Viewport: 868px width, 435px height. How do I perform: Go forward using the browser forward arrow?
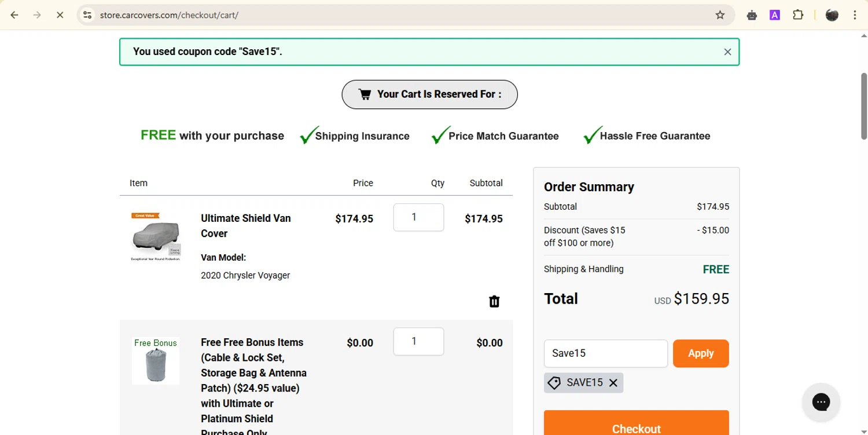pyautogui.click(x=37, y=15)
